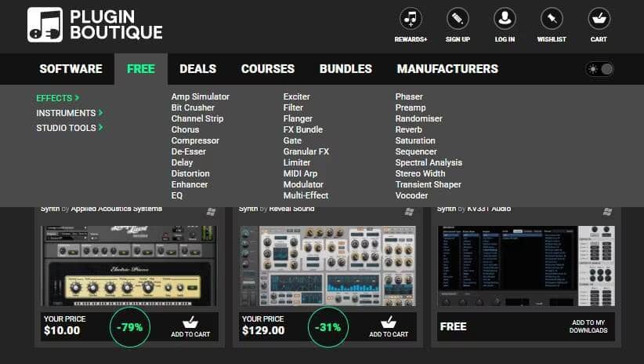Viewport: 644px width, 364px height.
Task: Open Reveal Sound synth thumbnail
Action: [327, 266]
